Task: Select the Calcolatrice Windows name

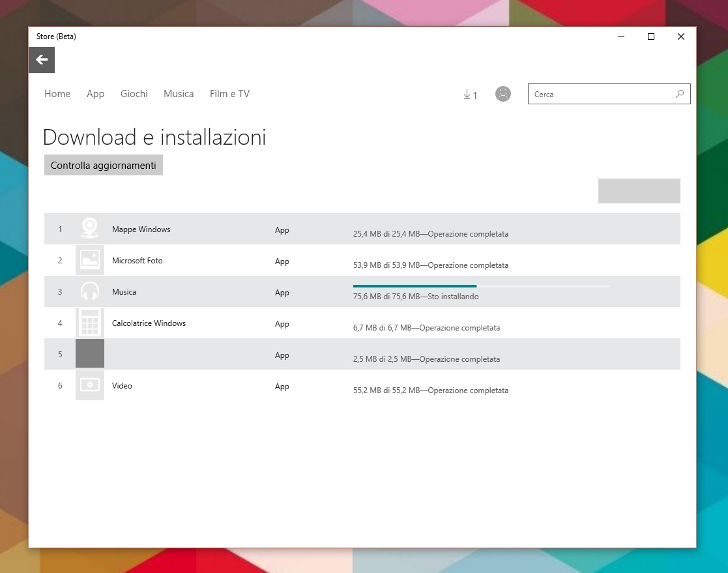Action: click(149, 323)
